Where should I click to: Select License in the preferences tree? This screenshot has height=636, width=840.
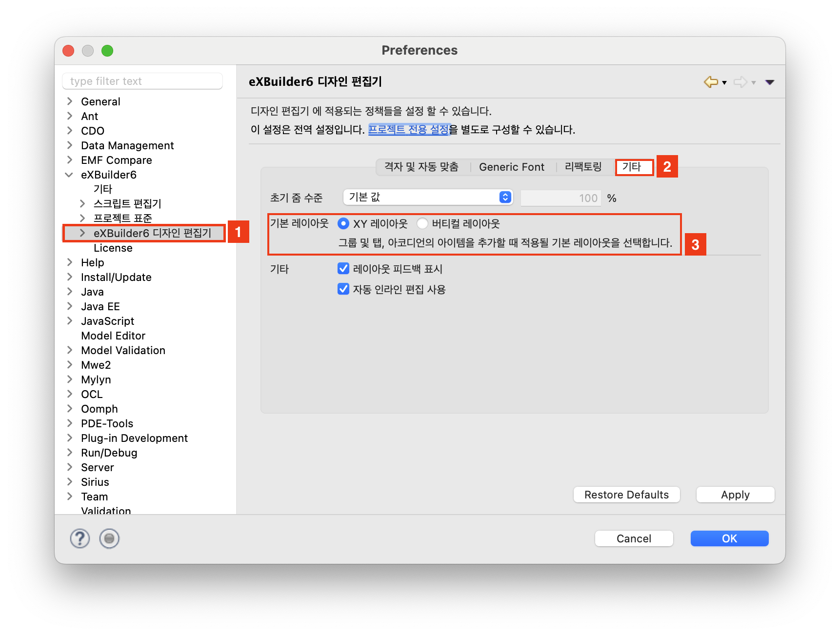(113, 248)
